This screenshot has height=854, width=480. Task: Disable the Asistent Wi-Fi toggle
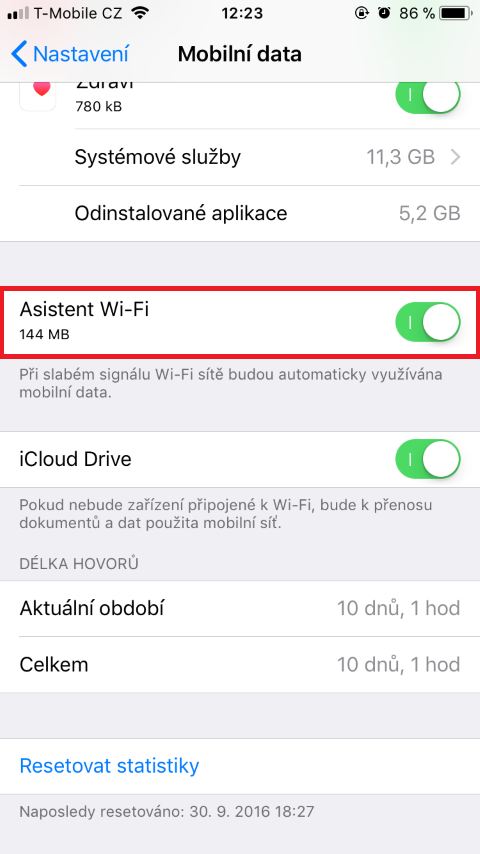pos(428,322)
